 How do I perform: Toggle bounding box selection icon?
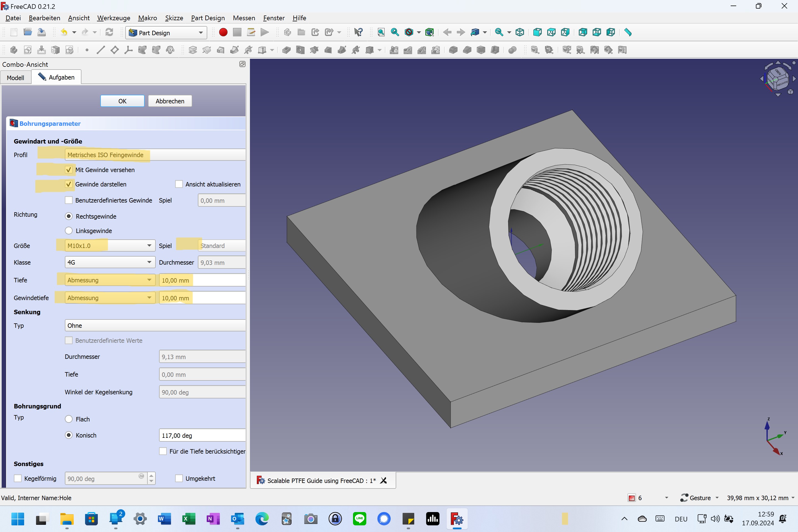[429, 32]
